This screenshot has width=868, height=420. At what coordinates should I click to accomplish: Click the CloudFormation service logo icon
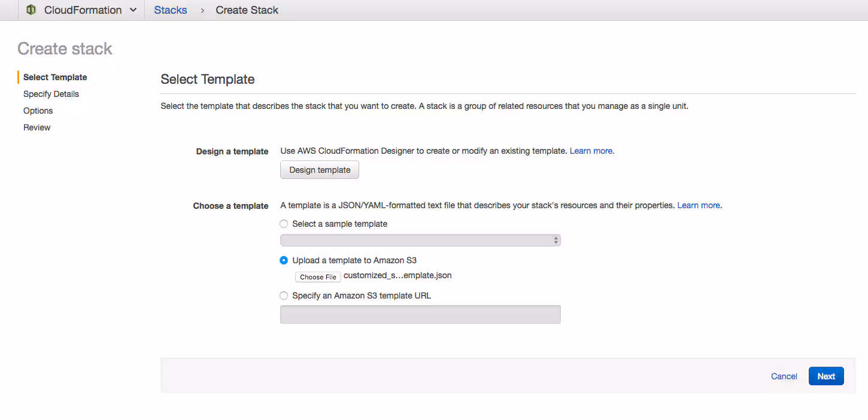pyautogui.click(x=31, y=10)
